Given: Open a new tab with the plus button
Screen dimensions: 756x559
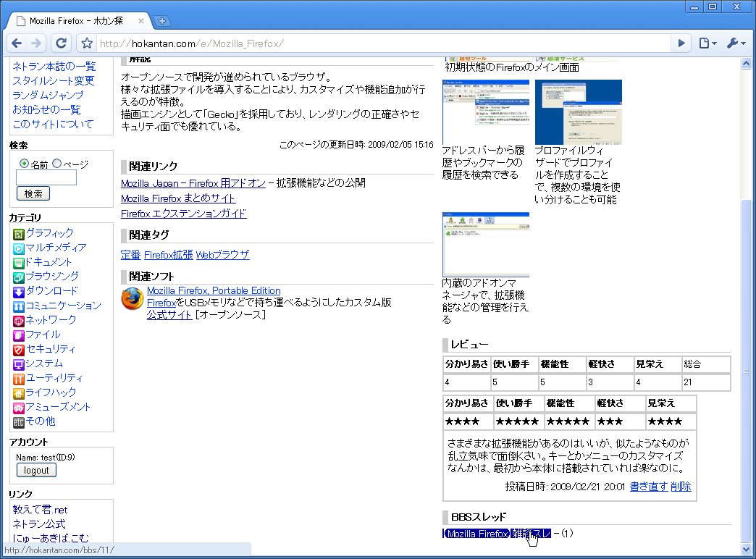Looking at the screenshot, I should pos(162,21).
